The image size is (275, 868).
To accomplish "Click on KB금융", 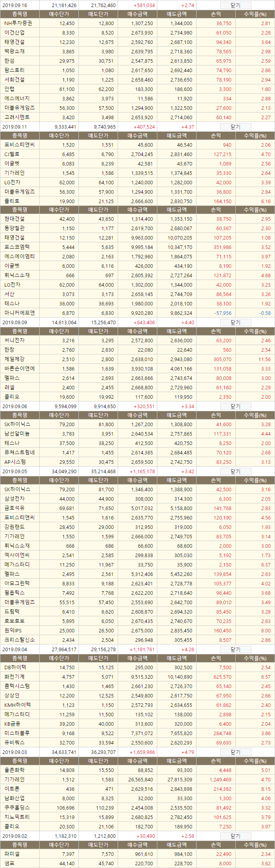I will pos(12,724).
